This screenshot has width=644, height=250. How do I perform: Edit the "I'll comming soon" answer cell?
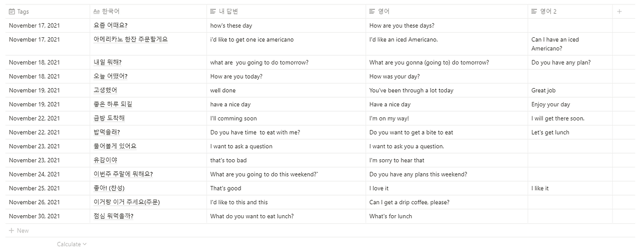point(286,119)
